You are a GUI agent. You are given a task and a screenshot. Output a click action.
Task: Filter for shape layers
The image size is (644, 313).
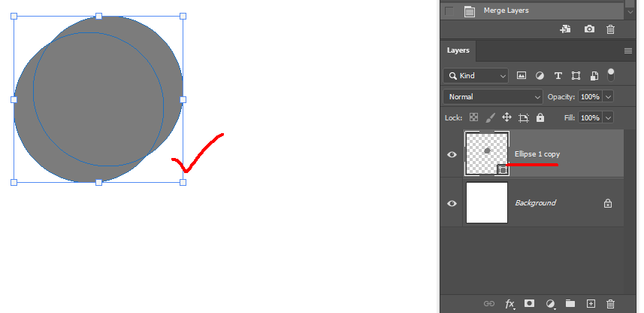click(576, 76)
